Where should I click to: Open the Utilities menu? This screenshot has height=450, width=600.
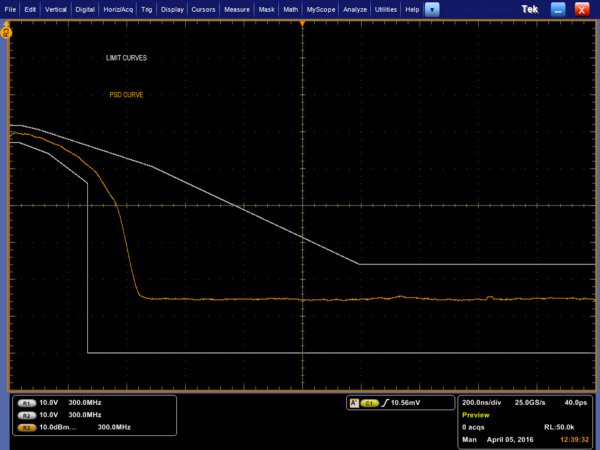click(386, 10)
